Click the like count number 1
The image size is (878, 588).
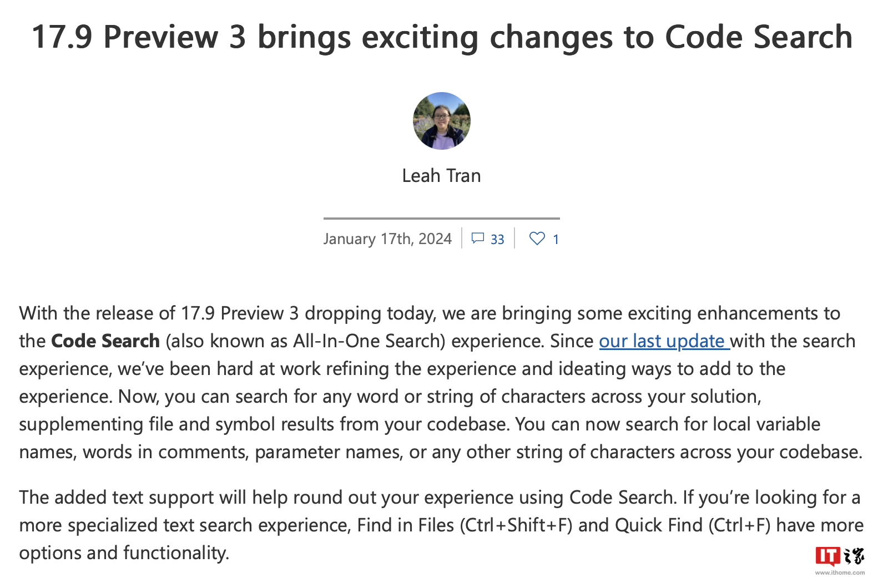pos(556,240)
